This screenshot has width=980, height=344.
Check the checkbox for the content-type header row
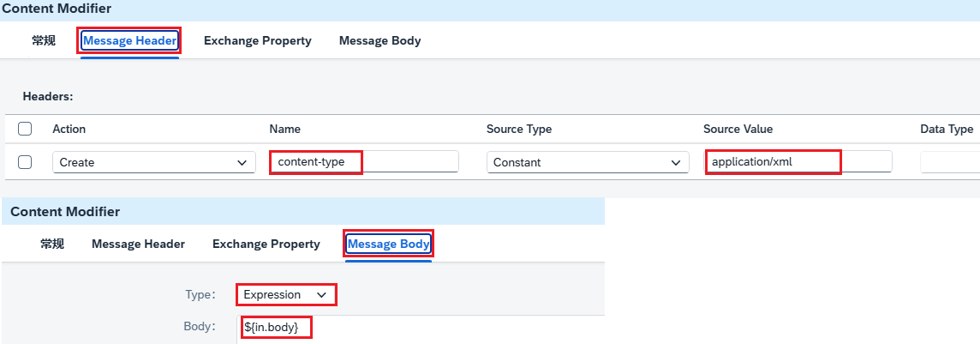point(25,162)
